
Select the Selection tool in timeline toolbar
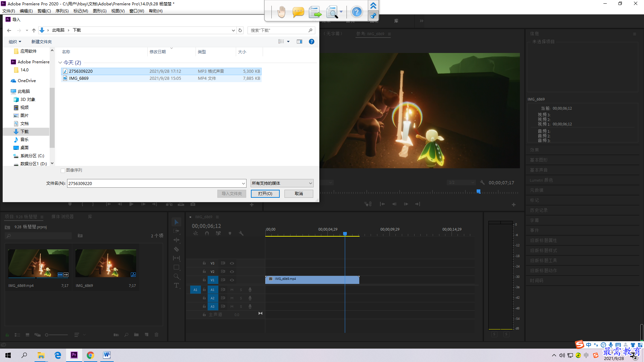coord(176,222)
